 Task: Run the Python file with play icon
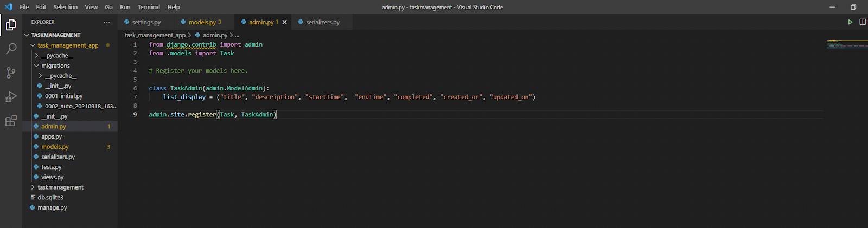tap(850, 22)
